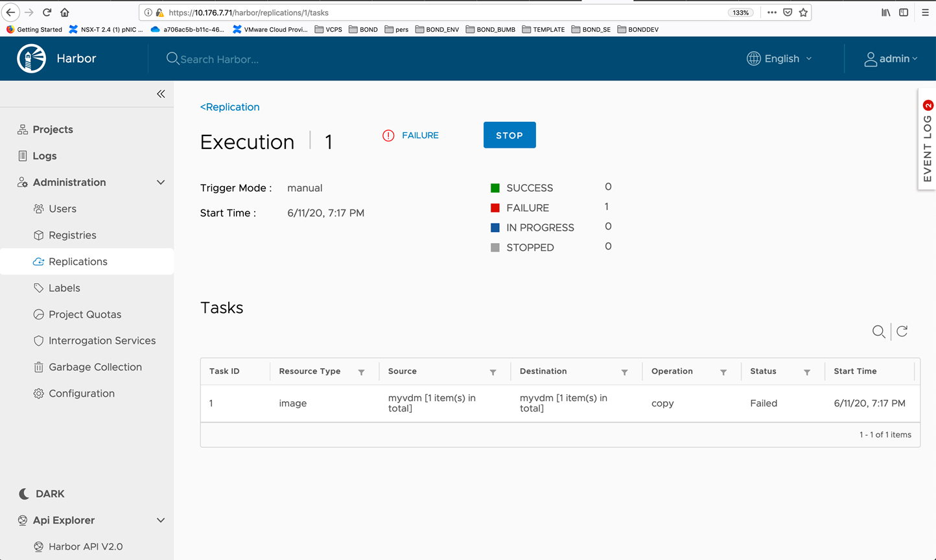Collapse the Administration section
This screenshot has height=560, width=936.
(x=161, y=183)
